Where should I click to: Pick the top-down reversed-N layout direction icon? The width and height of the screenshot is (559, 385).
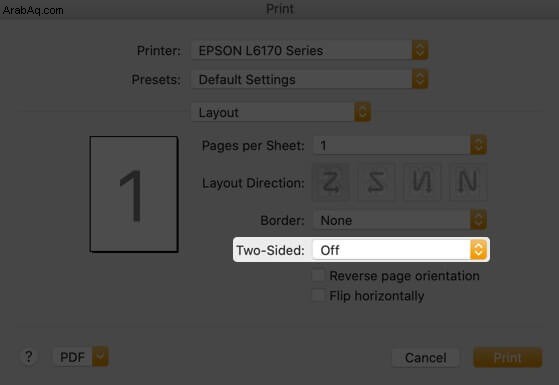tap(422, 182)
